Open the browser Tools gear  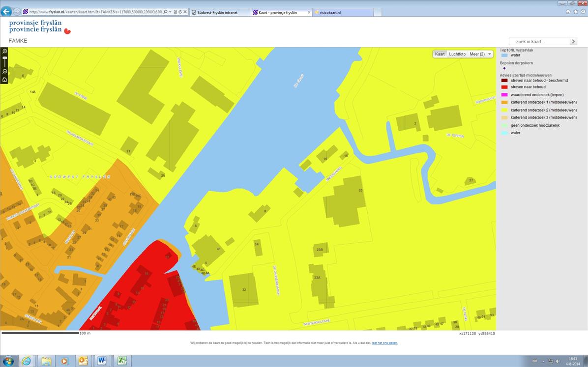click(x=583, y=12)
